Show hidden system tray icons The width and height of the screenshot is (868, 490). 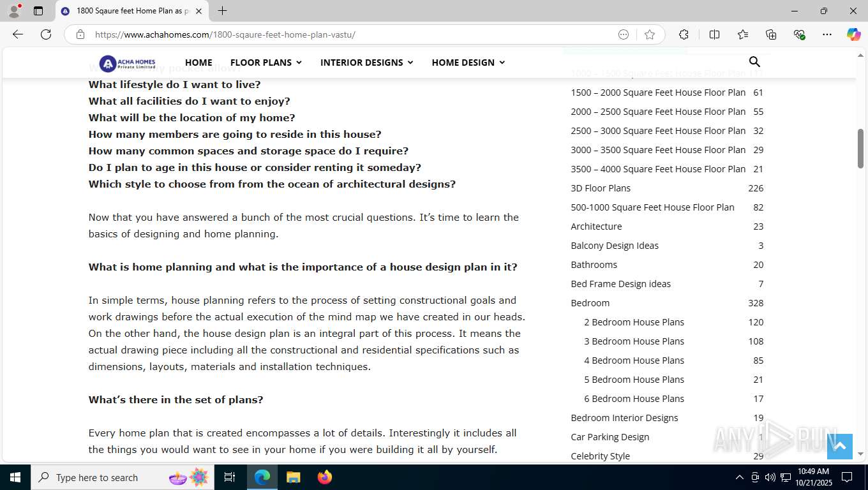(739, 477)
